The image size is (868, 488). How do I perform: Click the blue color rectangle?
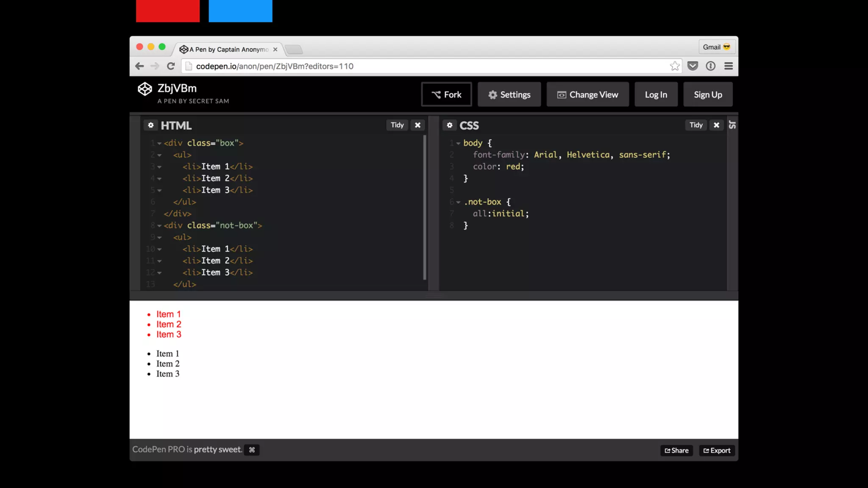coord(240,11)
